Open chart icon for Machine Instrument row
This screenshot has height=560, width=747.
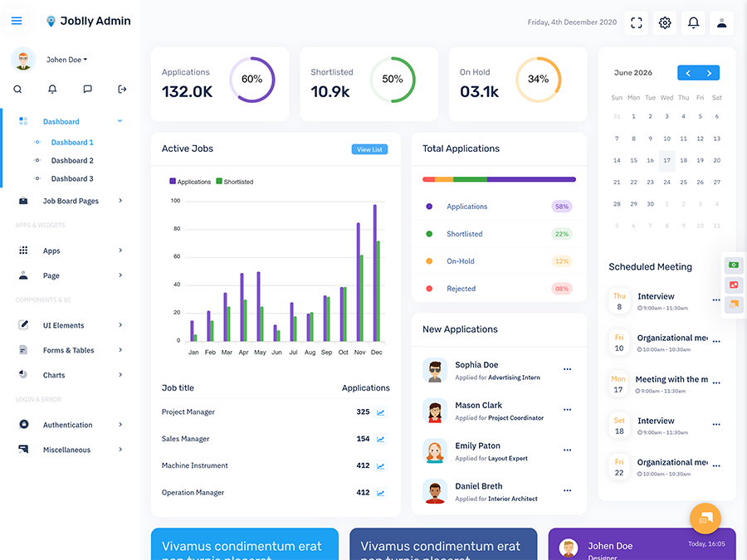pyautogui.click(x=380, y=466)
